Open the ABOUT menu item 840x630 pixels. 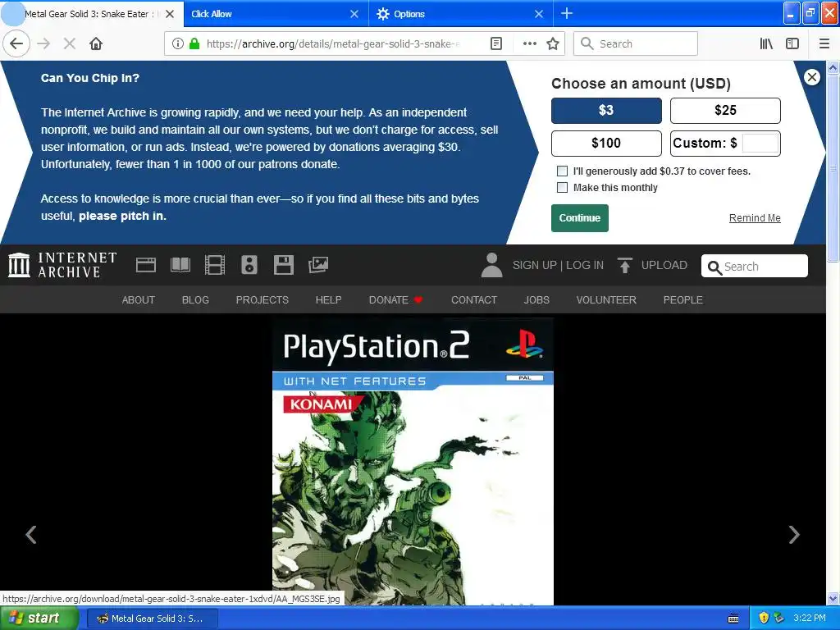point(138,300)
